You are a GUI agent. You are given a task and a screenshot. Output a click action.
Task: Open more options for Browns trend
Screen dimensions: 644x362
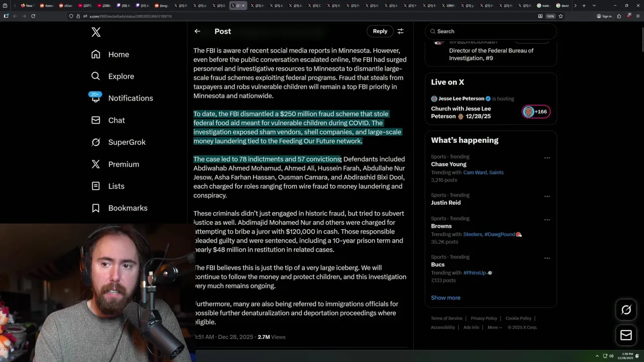click(547, 220)
